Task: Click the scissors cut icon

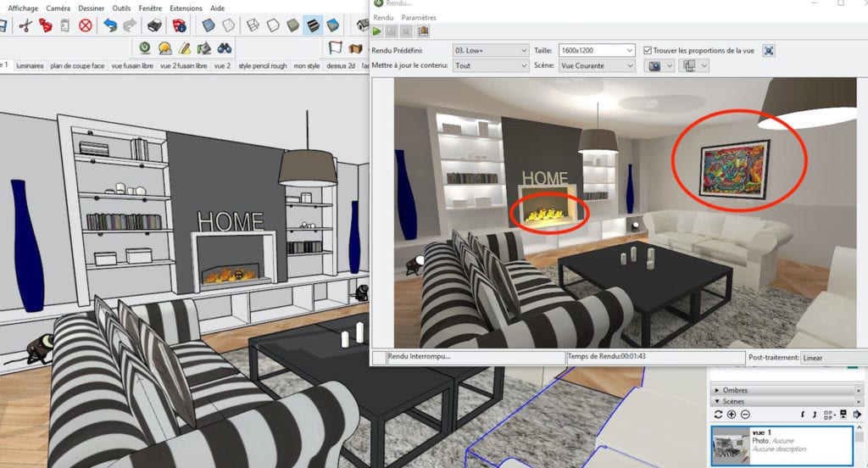Action: click(25, 25)
